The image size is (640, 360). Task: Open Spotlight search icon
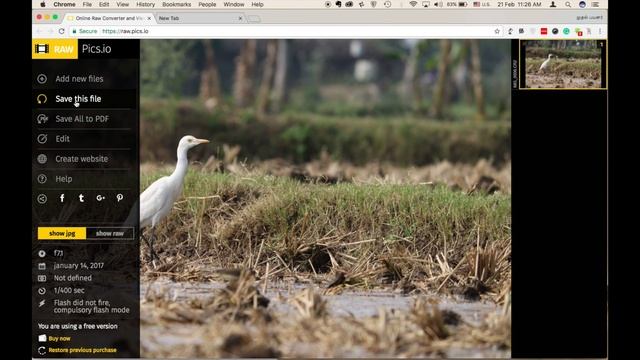coord(568,4)
